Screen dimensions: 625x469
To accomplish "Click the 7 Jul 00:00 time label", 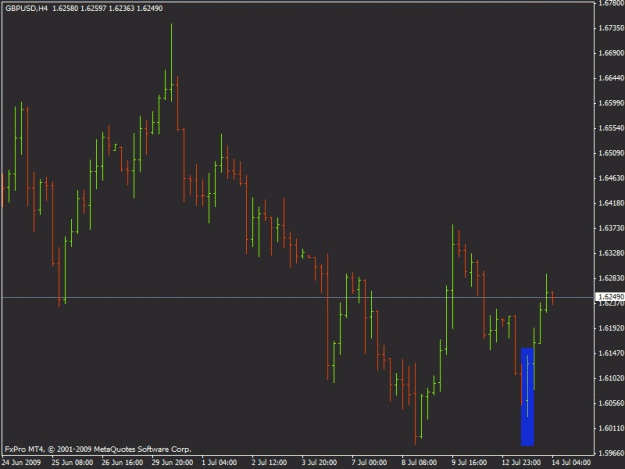I will pos(369,463).
